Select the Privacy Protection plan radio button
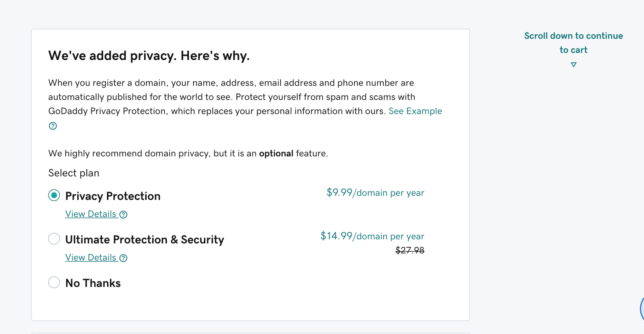This screenshot has height=334, width=644. tap(54, 195)
